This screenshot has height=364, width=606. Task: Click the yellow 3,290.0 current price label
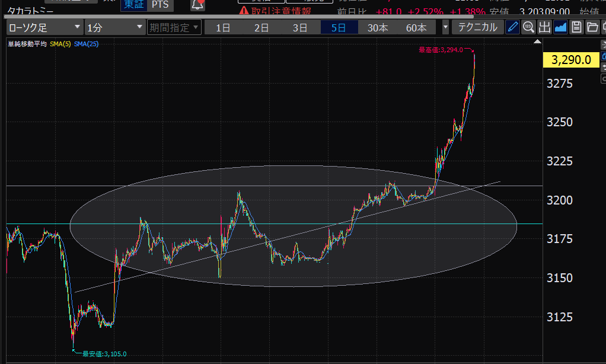[x=571, y=60]
